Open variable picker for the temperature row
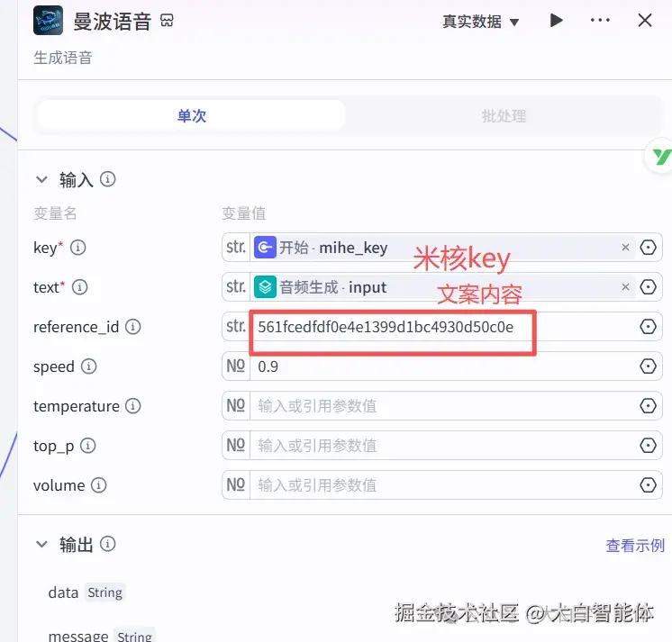This screenshot has width=672, height=642. coord(648,405)
